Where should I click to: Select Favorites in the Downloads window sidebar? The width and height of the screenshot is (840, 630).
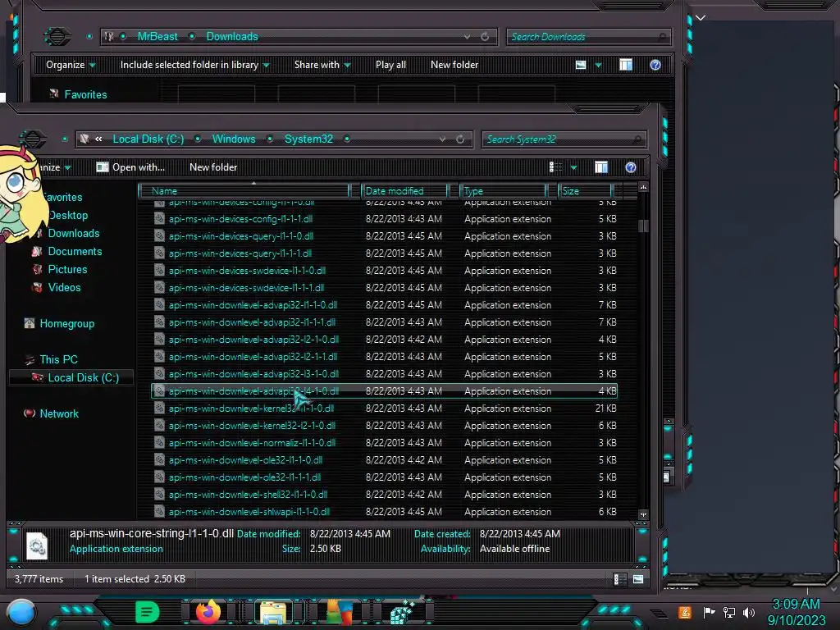[x=85, y=95]
